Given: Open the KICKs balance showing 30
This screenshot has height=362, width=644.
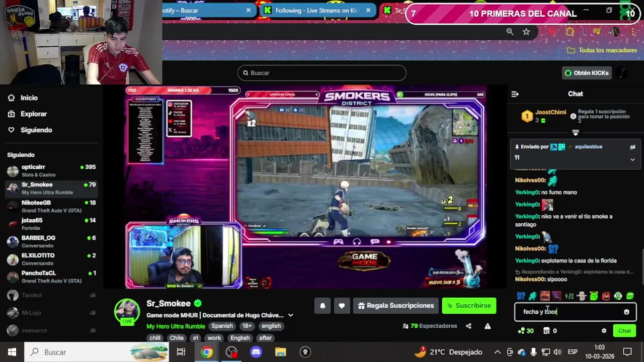Looking at the screenshot, I should pos(526,331).
